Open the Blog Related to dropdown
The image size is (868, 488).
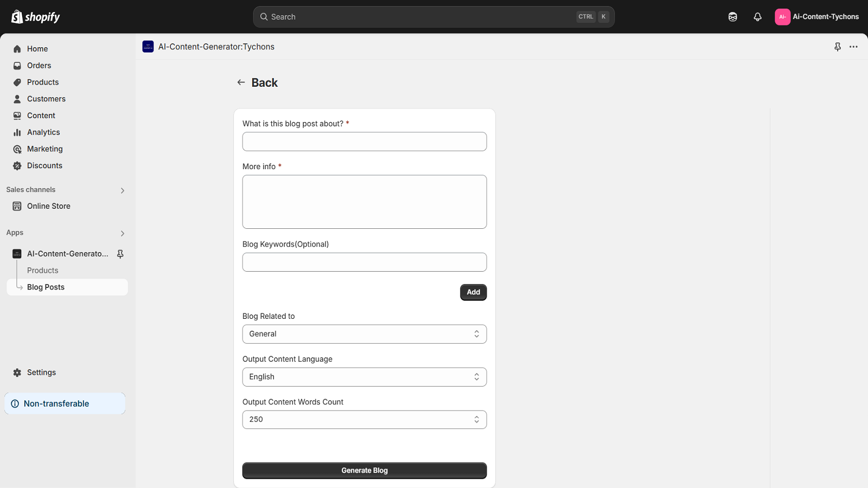tap(365, 334)
